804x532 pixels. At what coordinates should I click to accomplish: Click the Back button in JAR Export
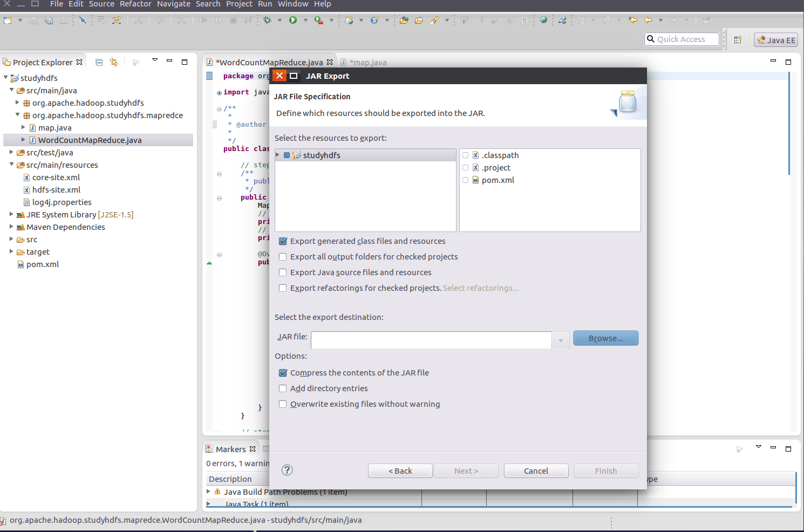pyautogui.click(x=400, y=471)
